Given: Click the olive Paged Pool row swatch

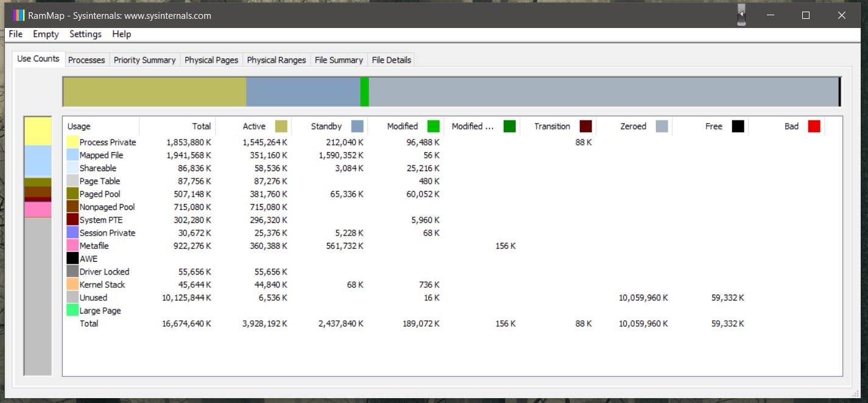Looking at the screenshot, I should tap(72, 194).
